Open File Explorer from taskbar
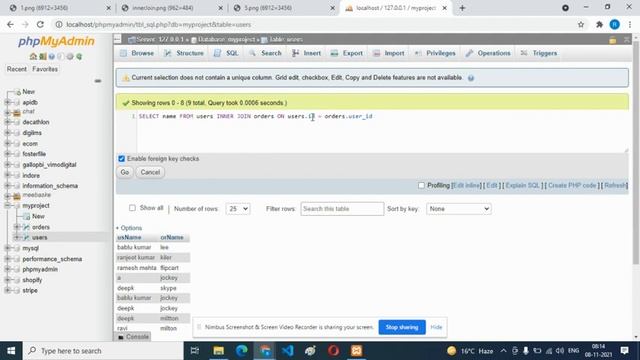Image resolution: width=640 pixels, height=360 pixels. (218, 351)
